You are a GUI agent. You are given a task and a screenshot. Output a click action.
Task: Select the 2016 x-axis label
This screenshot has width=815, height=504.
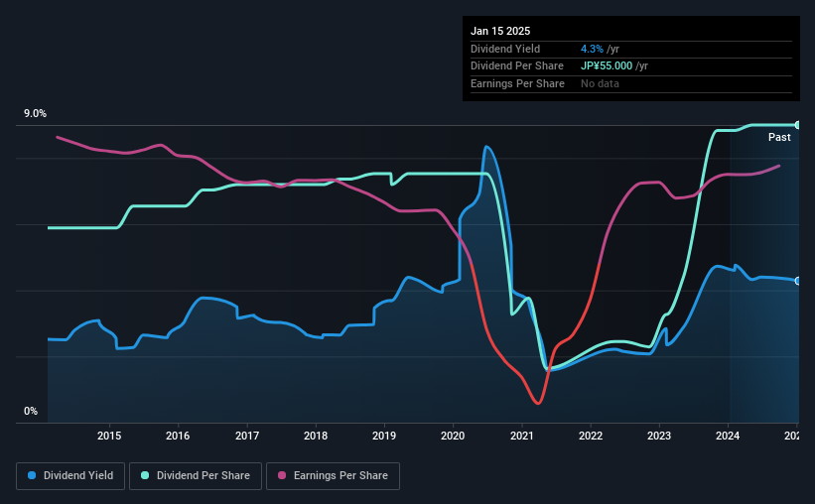click(x=178, y=436)
